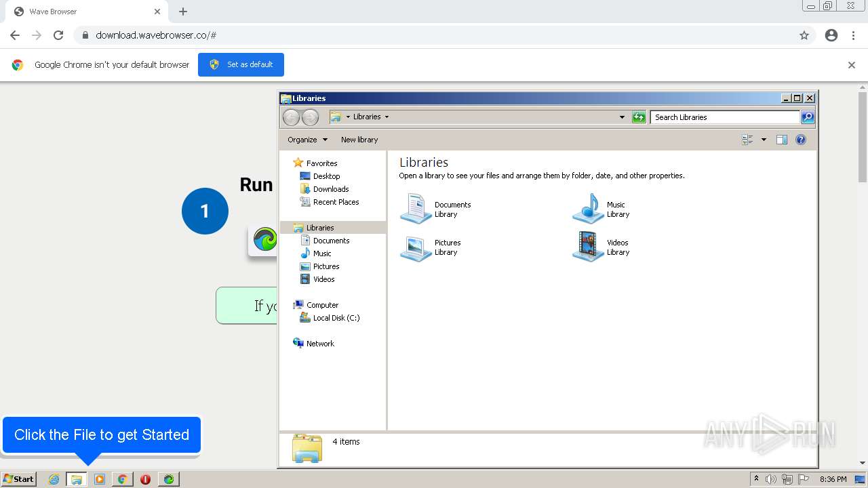Image resolution: width=868 pixels, height=488 pixels.
Task: Select Pictures in the navigation tree
Action: point(326,266)
